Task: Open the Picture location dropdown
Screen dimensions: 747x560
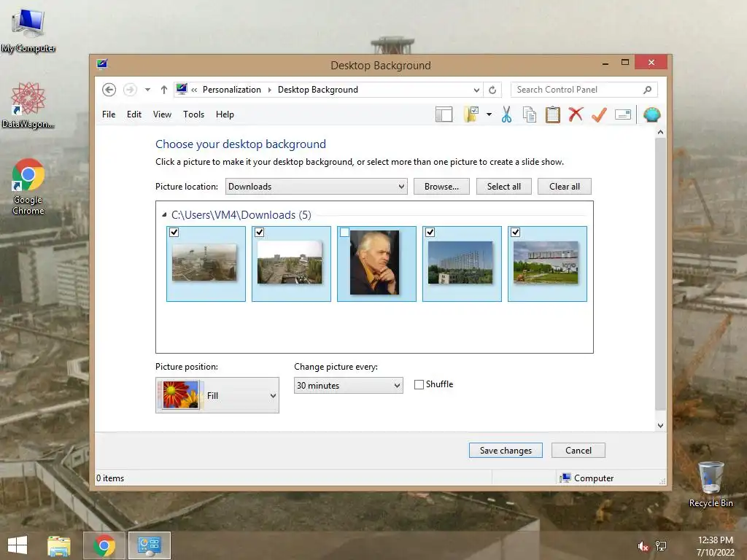Action: pos(317,187)
